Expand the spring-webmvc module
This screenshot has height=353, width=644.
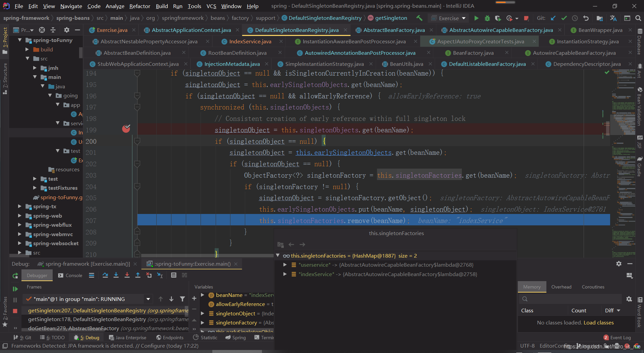[20, 234]
